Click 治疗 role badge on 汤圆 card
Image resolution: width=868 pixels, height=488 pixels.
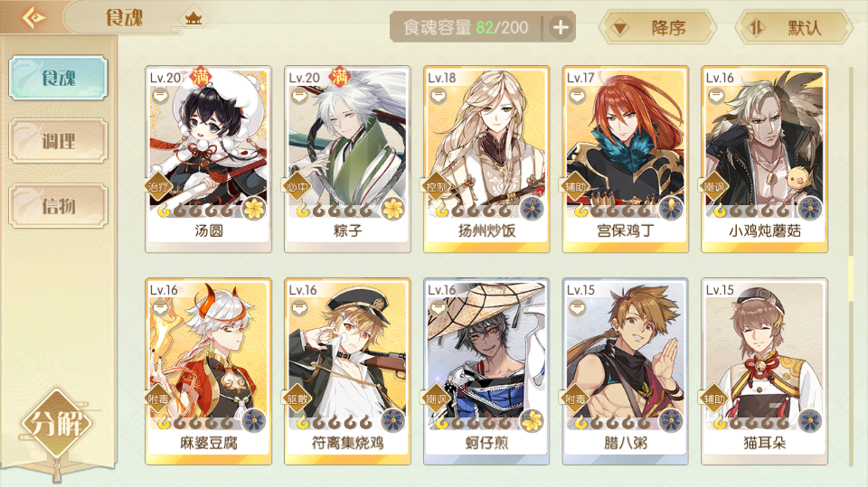point(158,186)
